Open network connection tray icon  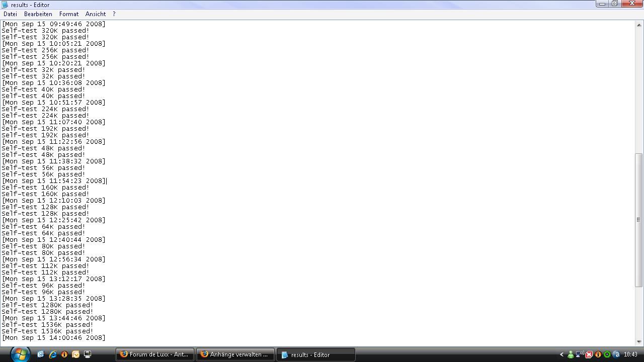coord(580,354)
